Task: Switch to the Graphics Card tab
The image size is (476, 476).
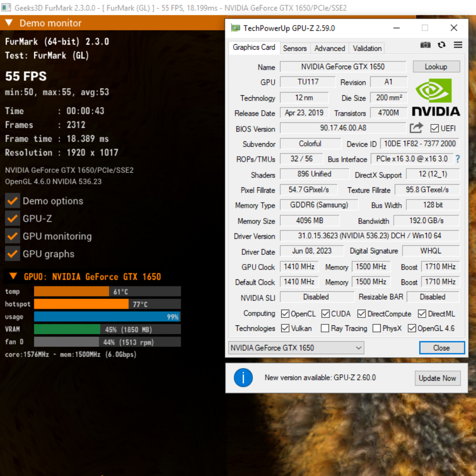Action: click(x=254, y=47)
